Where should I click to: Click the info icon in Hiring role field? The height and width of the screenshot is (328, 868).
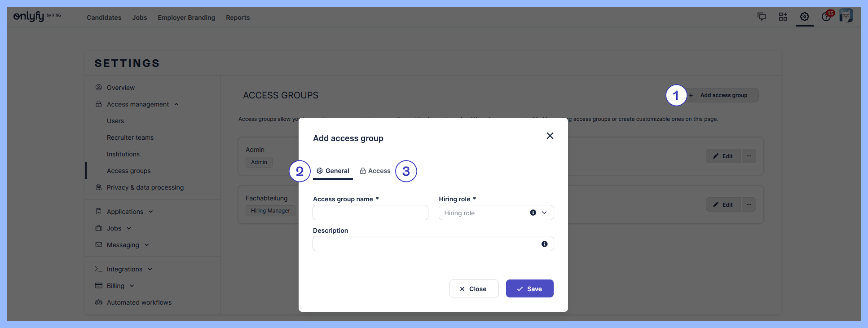click(533, 213)
